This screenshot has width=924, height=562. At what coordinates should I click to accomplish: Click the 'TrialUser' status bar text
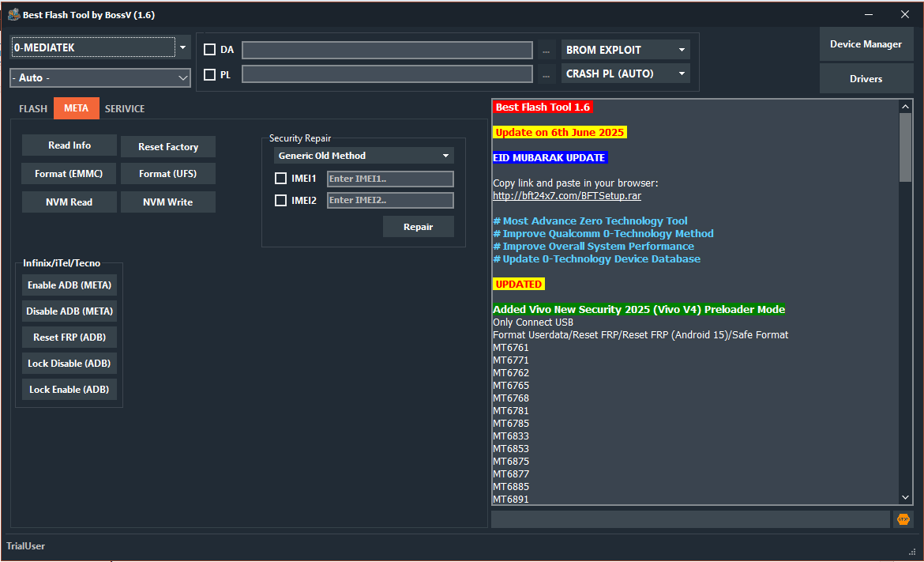[26, 546]
